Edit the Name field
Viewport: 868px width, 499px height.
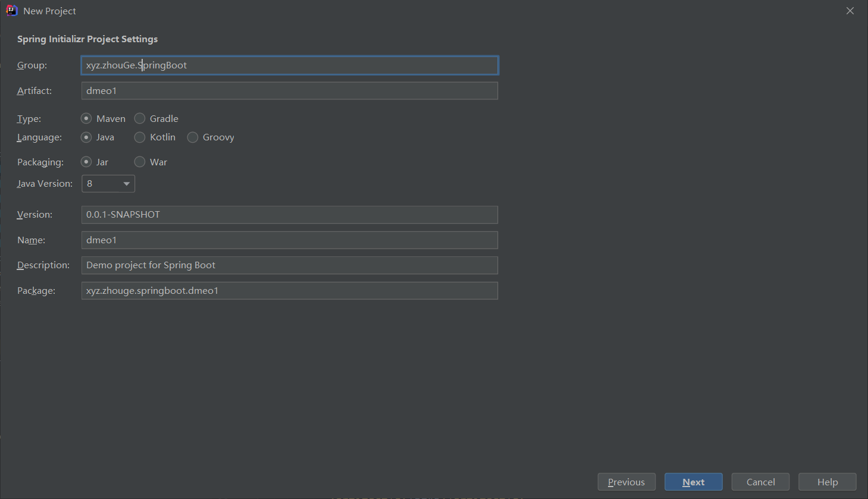coord(290,240)
